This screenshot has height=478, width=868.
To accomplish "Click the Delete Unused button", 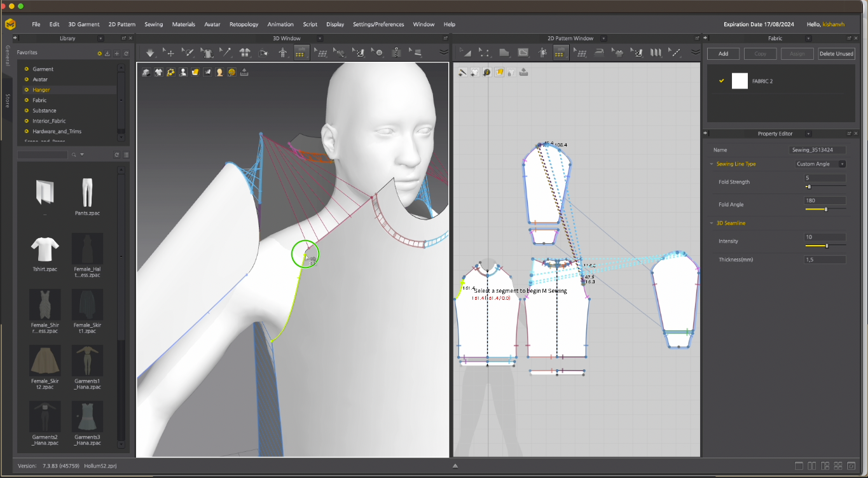I will point(836,53).
